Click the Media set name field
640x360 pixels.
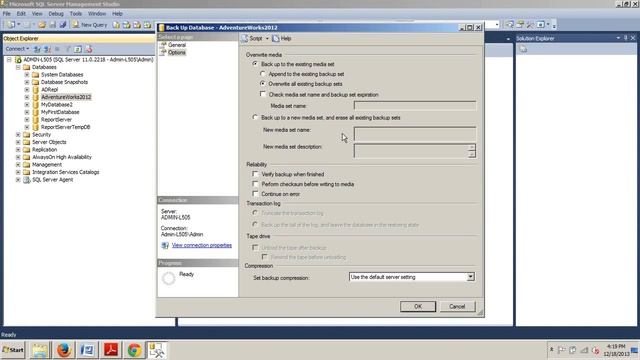(414, 106)
